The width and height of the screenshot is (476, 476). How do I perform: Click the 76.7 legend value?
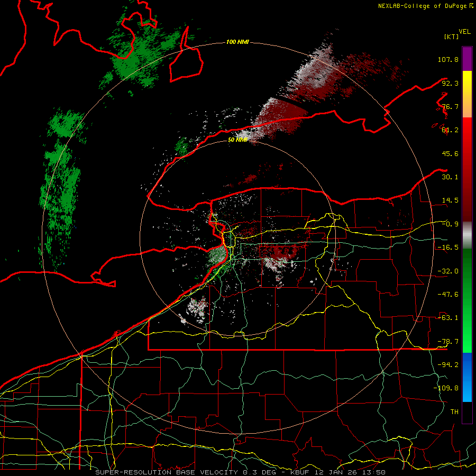(x=450, y=106)
